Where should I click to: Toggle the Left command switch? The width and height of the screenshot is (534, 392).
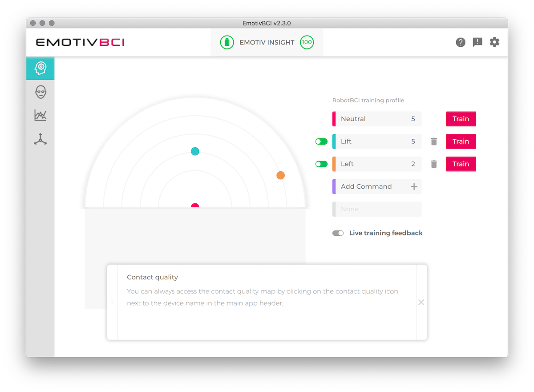pyautogui.click(x=321, y=164)
